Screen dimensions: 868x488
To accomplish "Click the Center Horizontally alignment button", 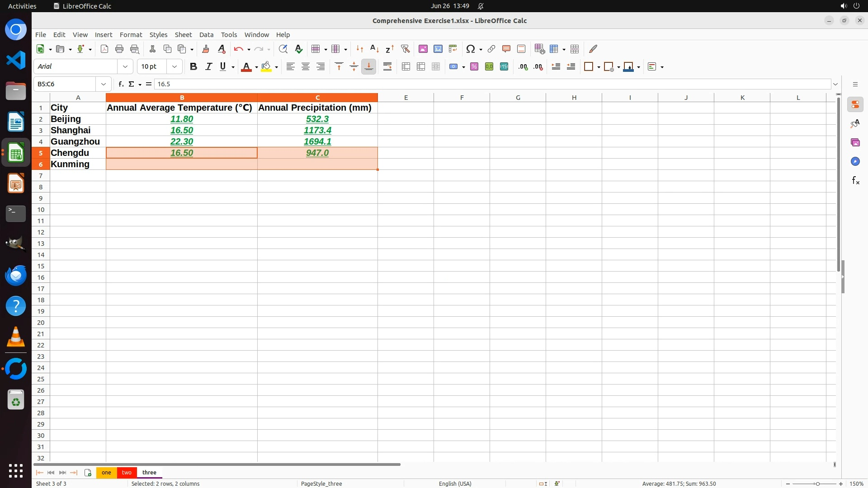I will pyautogui.click(x=306, y=67).
